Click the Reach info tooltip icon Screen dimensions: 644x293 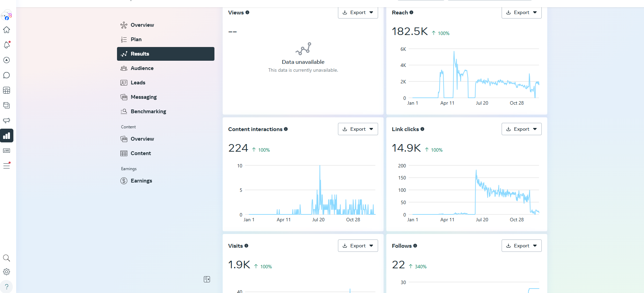tap(411, 12)
